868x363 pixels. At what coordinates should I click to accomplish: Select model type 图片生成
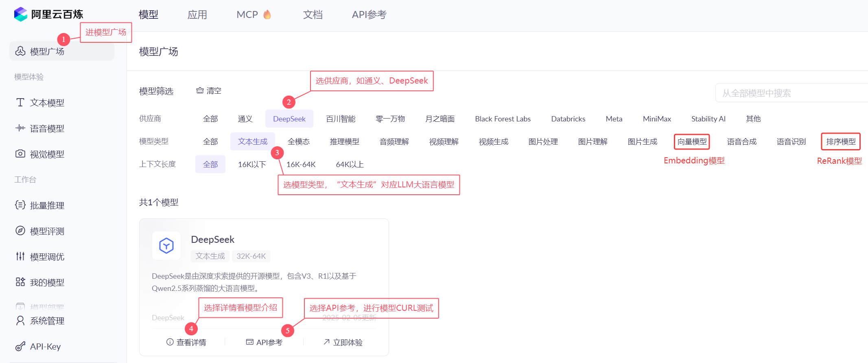(x=643, y=141)
